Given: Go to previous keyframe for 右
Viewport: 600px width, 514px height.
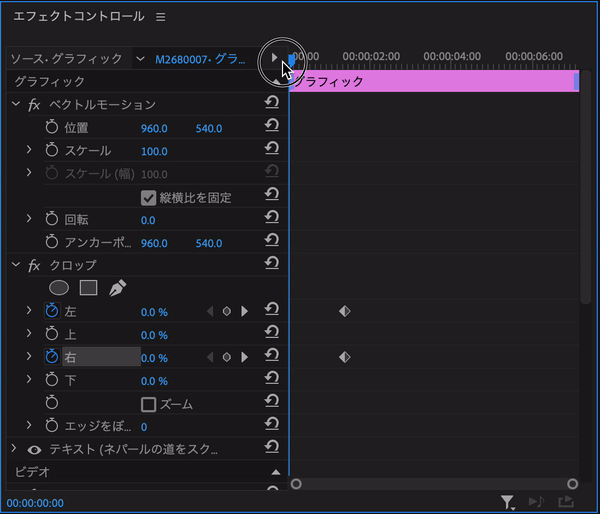Looking at the screenshot, I should [210, 357].
